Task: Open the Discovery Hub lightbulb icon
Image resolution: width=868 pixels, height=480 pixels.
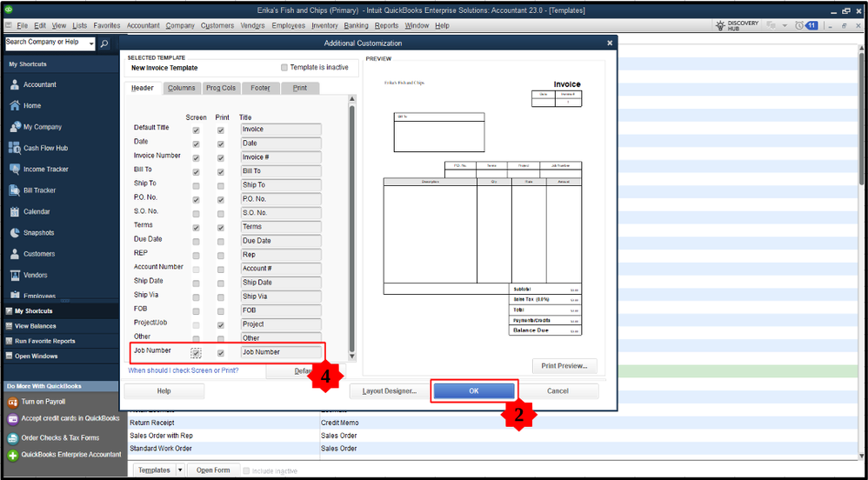Action: (x=720, y=25)
